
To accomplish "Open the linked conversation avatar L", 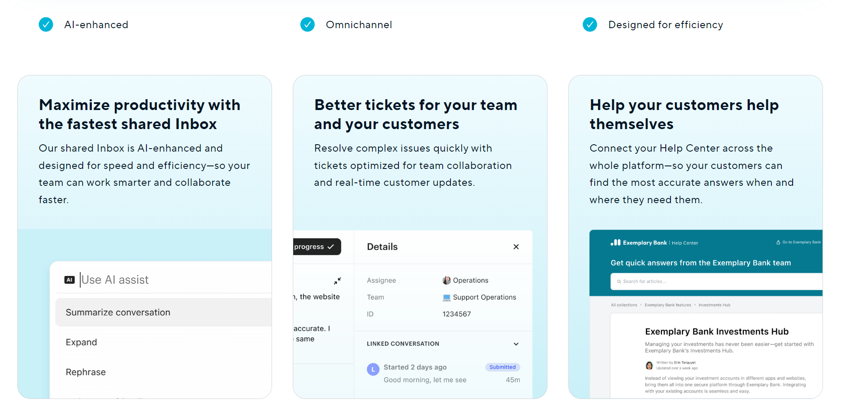I will coord(373,370).
